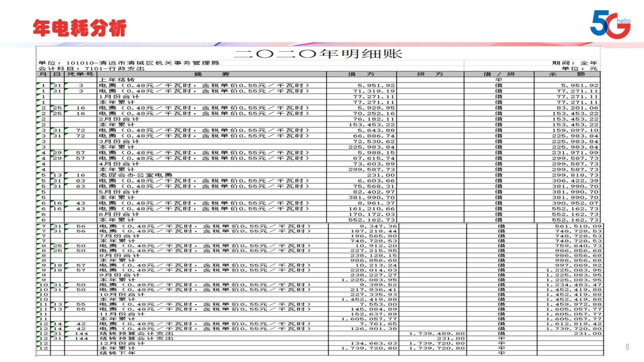The image size is (644, 362).
Task: Select the table heading 二〇二〇年明细账
Action: click(x=318, y=54)
